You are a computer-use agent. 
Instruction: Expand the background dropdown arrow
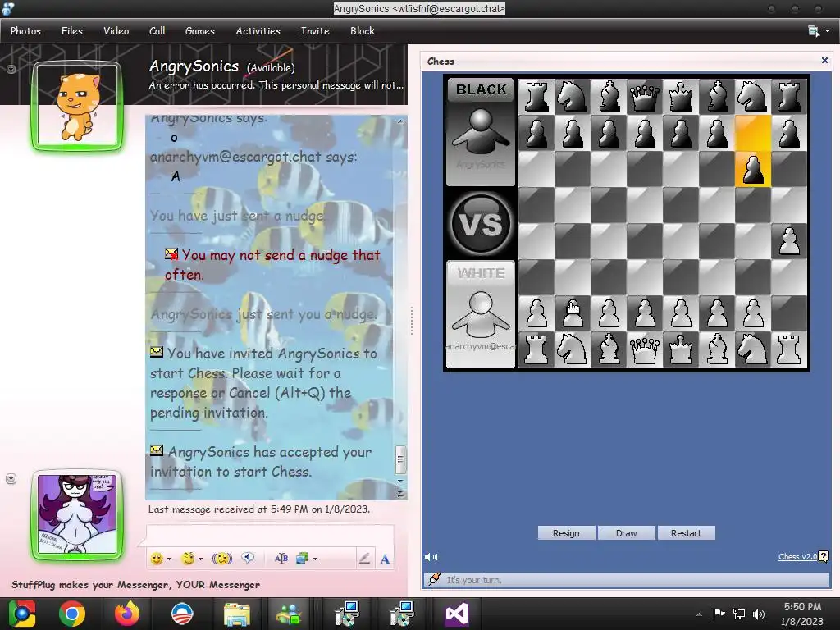[x=315, y=559]
